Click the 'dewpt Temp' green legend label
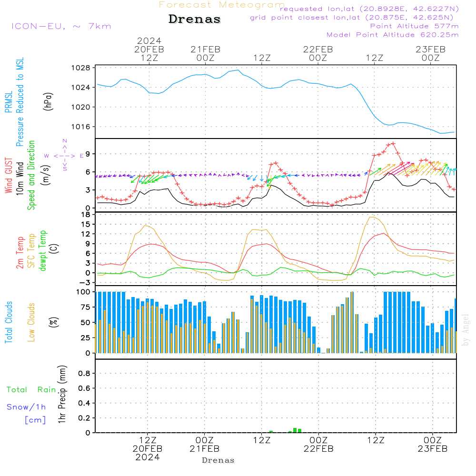 tap(42, 251)
